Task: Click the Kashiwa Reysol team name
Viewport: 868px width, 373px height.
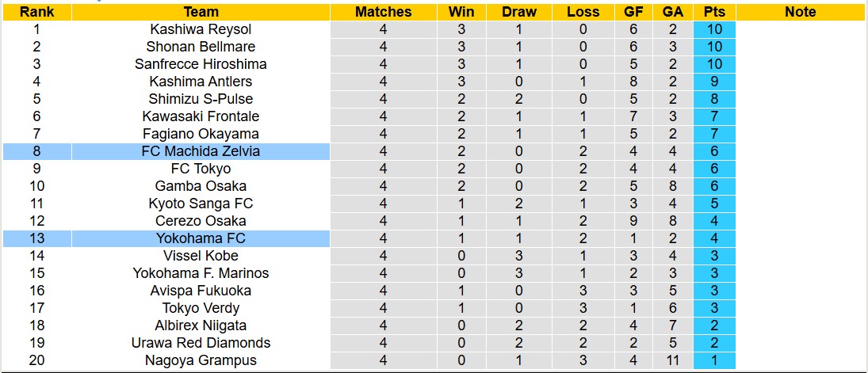Action: [x=201, y=29]
